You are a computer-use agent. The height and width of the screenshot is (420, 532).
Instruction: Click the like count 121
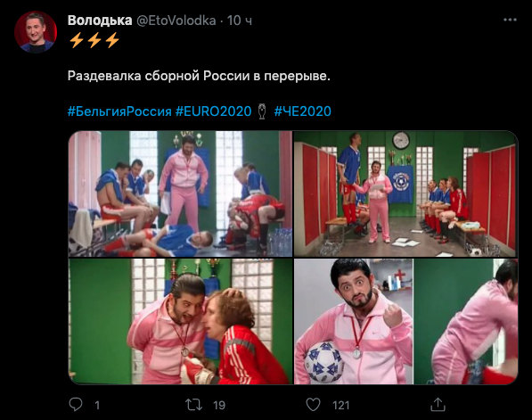[341, 405]
